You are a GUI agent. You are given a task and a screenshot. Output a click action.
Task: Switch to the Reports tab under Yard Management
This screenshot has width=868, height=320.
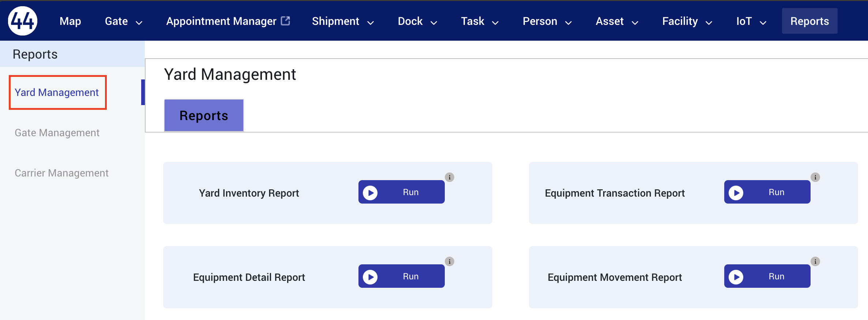click(204, 115)
